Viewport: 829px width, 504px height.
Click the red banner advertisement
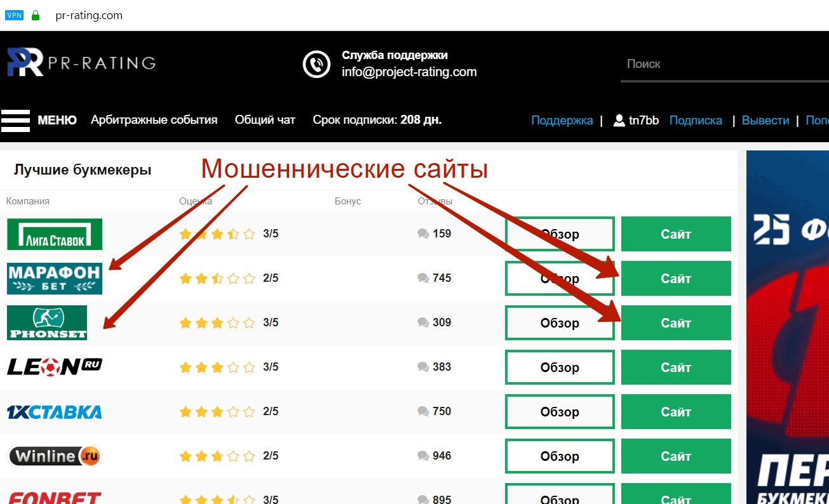click(x=788, y=327)
